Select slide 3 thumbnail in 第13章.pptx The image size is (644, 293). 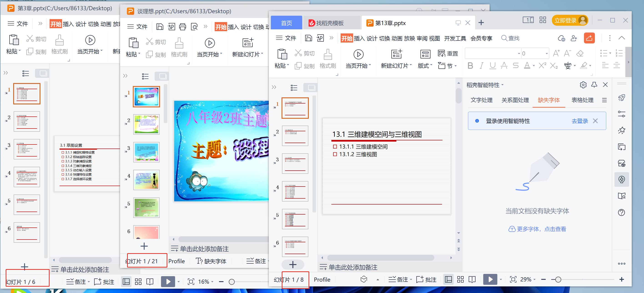tap(295, 163)
